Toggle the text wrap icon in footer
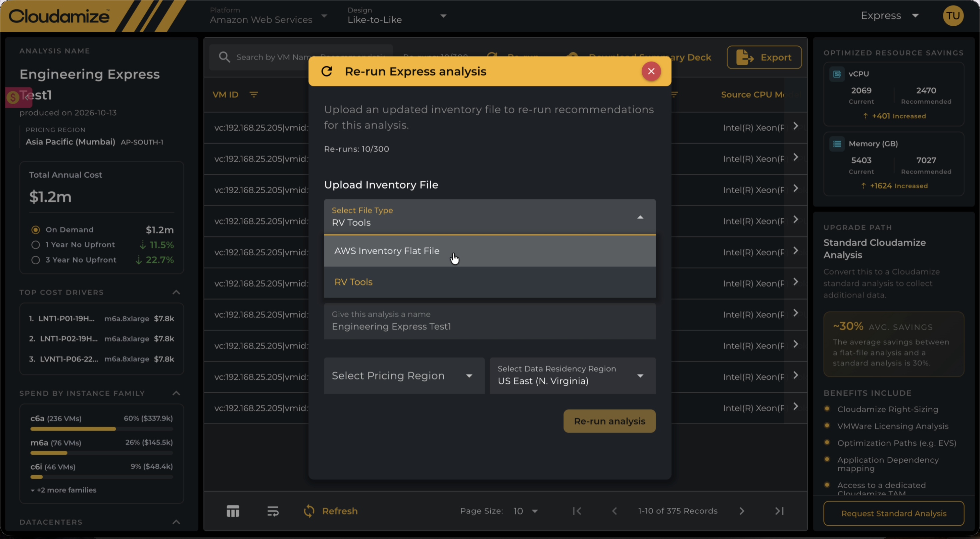Screen dimensions: 980x539 [273, 511]
